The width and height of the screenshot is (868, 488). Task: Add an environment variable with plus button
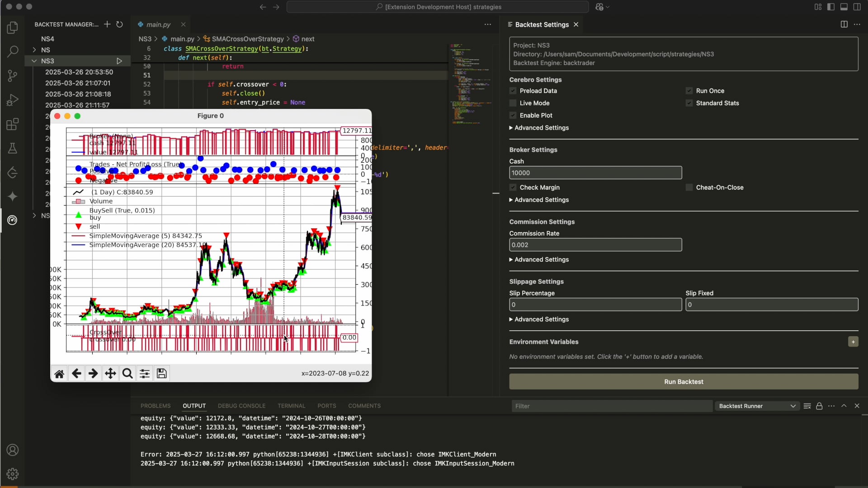(x=853, y=342)
